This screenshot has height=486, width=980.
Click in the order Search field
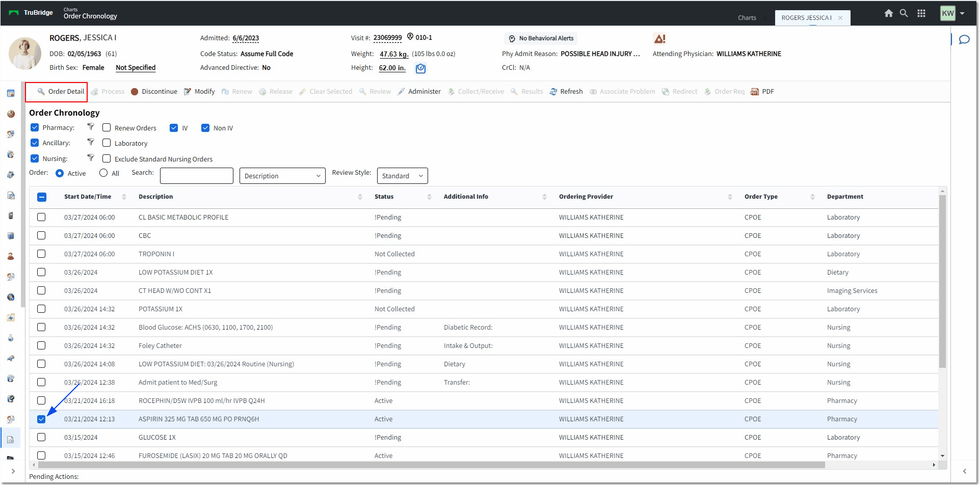(196, 176)
